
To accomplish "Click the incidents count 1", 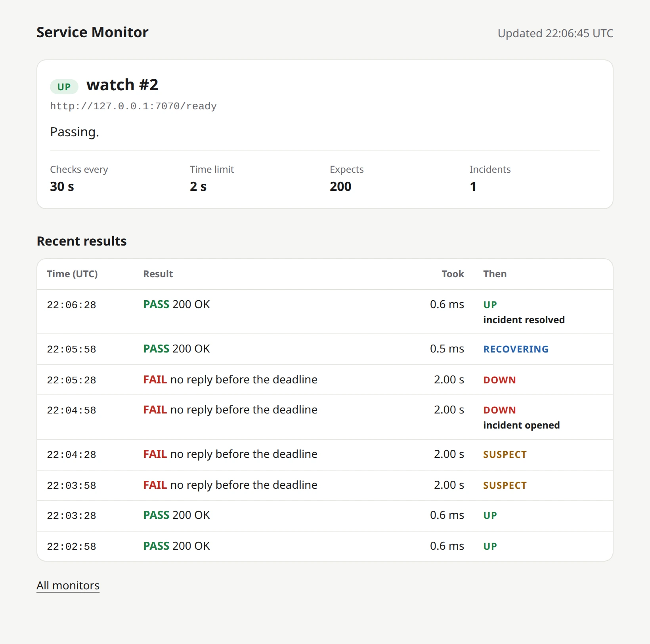I will tap(473, 187).
